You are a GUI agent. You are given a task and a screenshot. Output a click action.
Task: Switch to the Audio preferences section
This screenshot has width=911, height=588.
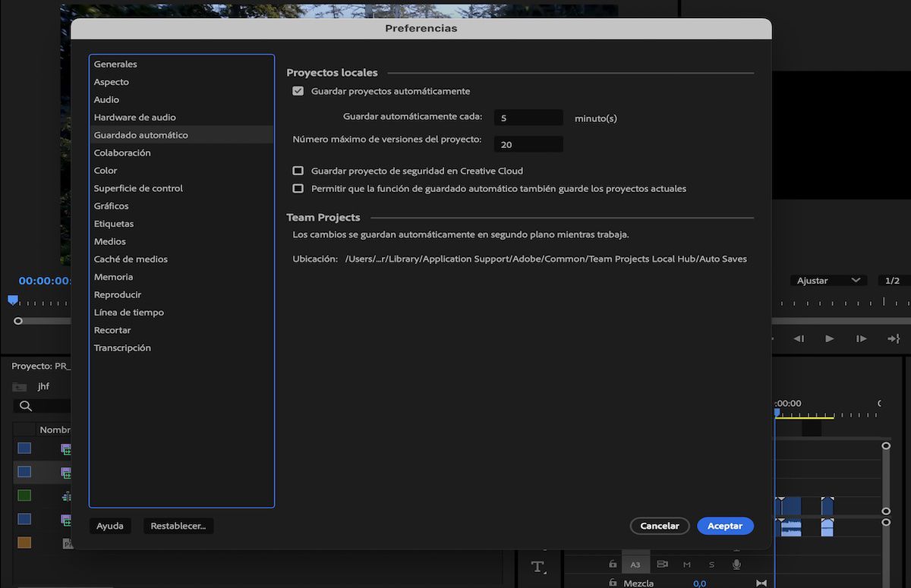(106, 99)
